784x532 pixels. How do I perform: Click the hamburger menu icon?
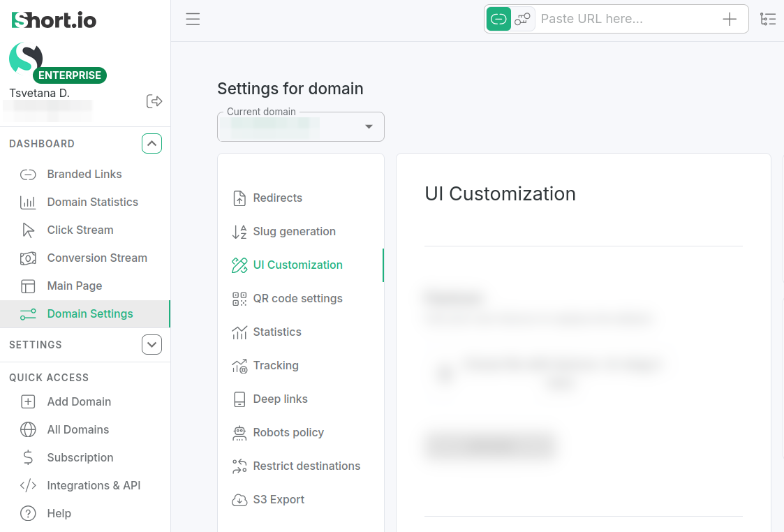point(193,20)
